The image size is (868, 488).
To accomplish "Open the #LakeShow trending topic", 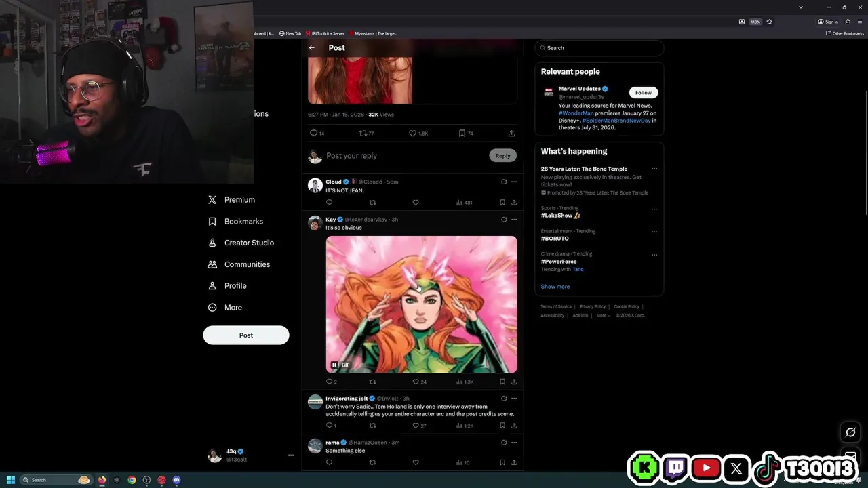I will (560, 216).
